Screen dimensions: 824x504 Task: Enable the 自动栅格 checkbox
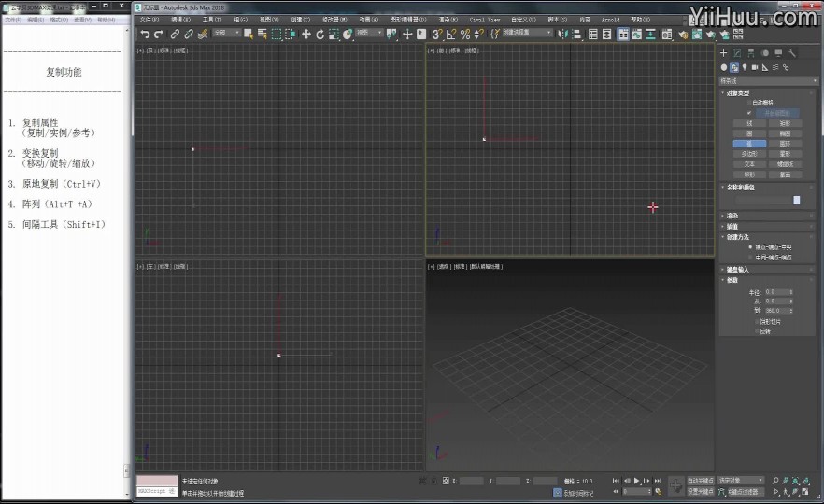point(749,103)
